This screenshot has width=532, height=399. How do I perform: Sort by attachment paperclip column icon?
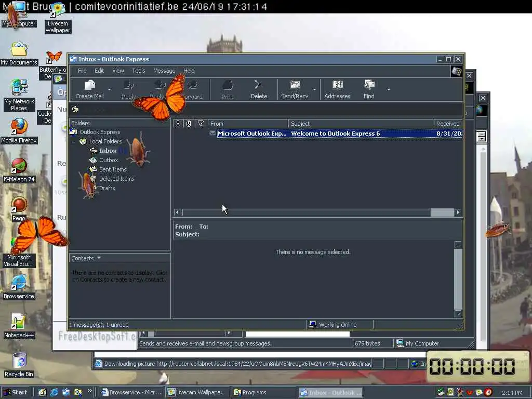189,124
